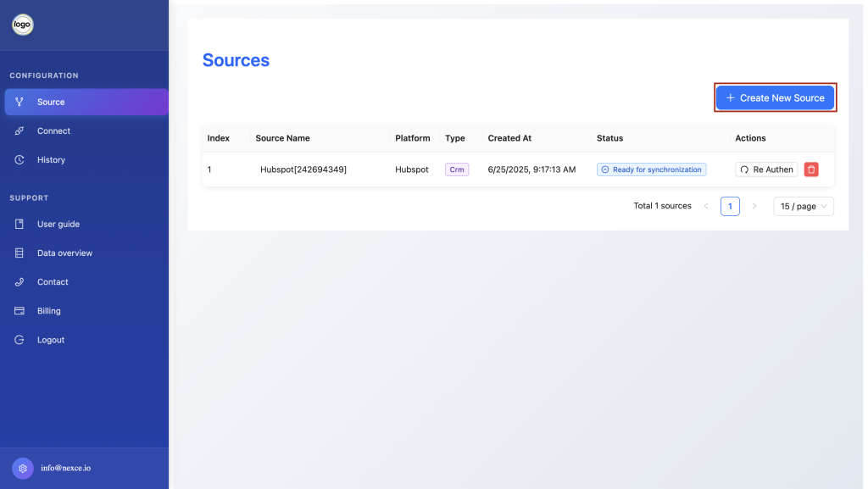Click the History clock icon
This screenshot has width=868, height=489.
19,159
